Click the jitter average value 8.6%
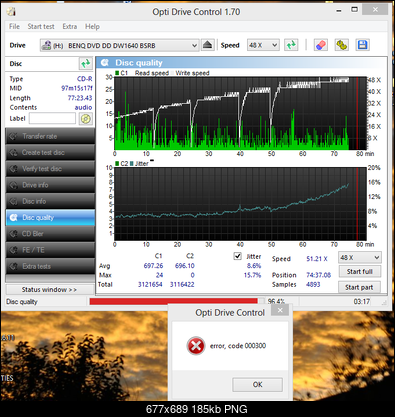Image resolution: width=395 pixels, height=417 pixels. pyautogui.click(x=254, y=266)
